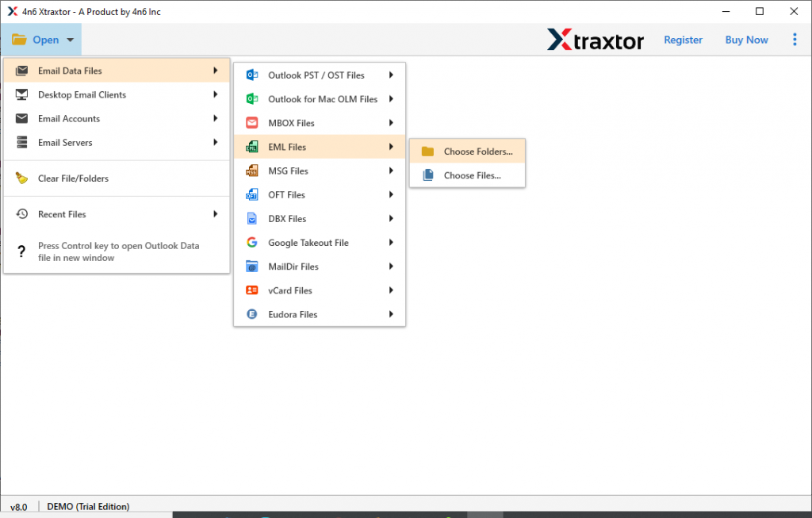This screenshot has height=518, width=812.
Task: Click the Outlook for Mac OLM Files icon
Action: click(254, 98)
